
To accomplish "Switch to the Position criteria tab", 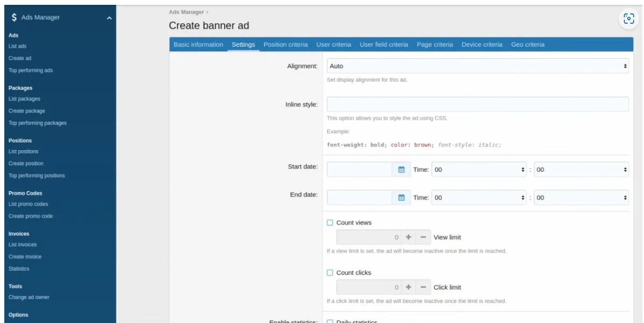I will click(285, 45).
